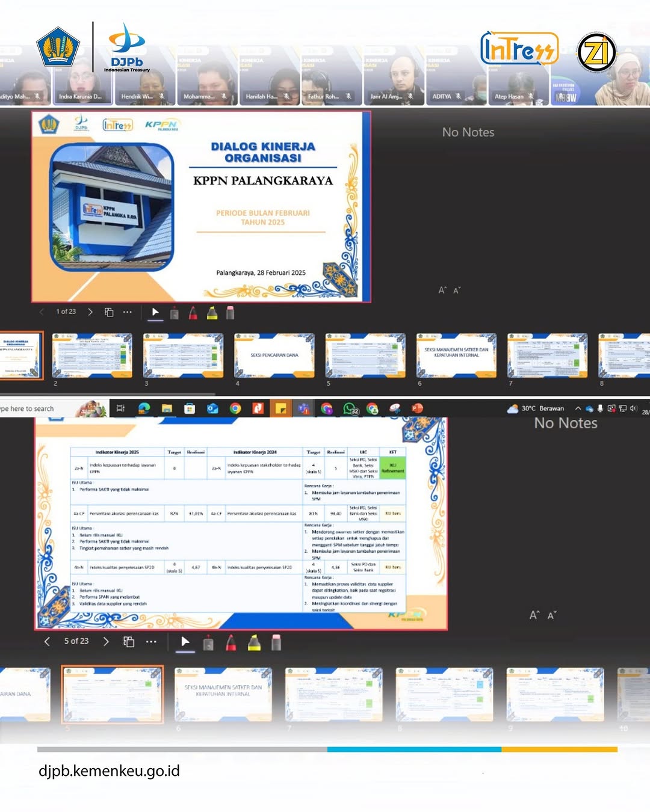This screenshot has width=650, height=812.
Task: Open more options beside 5 of 23
Action: (151, 642)
